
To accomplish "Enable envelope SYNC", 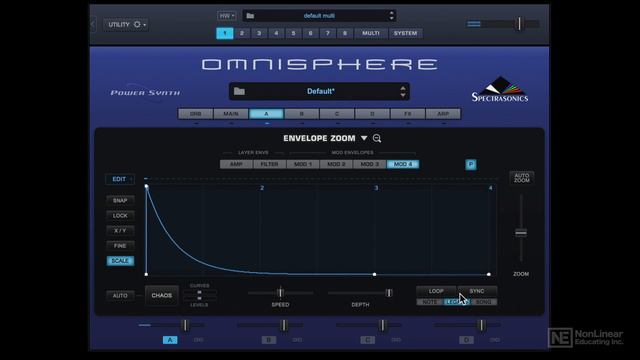I will [x=477, y=291].
